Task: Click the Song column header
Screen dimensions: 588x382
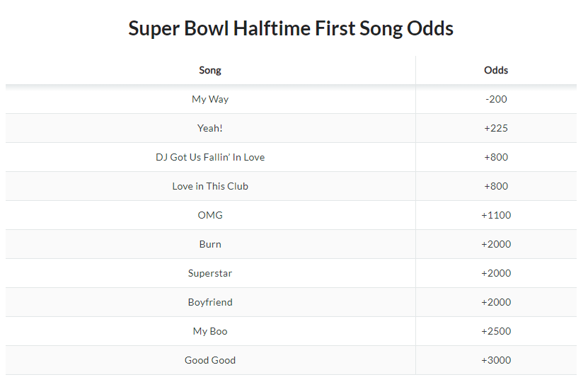Action: click(210, 70)
